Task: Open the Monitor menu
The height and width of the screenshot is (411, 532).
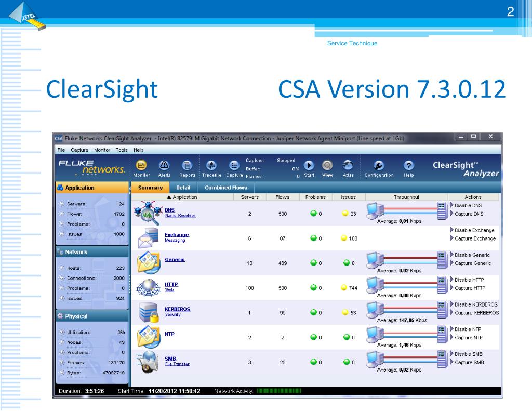Action: point(102,150)
